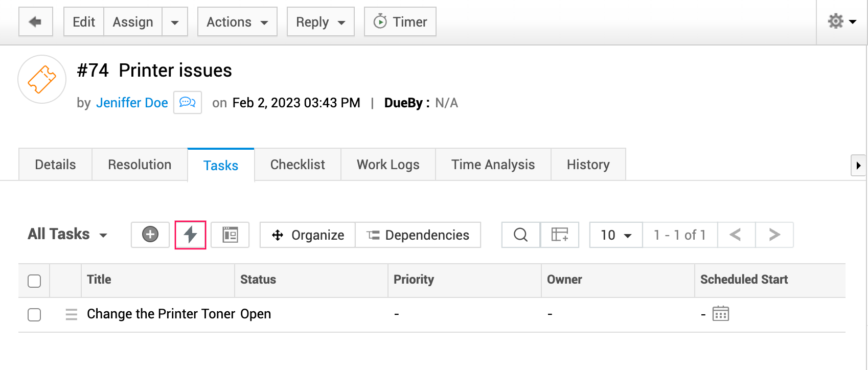Expand the All Tasks filter
Screen dimensions: 868x370
[x=67, y=234]
